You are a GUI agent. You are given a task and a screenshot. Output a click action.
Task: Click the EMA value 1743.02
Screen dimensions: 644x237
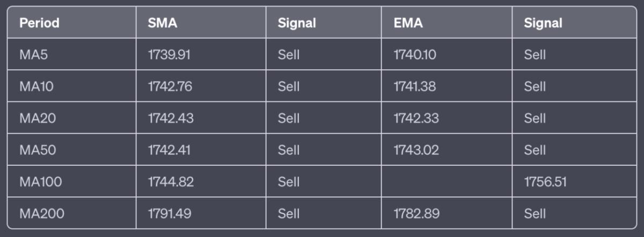416,150
